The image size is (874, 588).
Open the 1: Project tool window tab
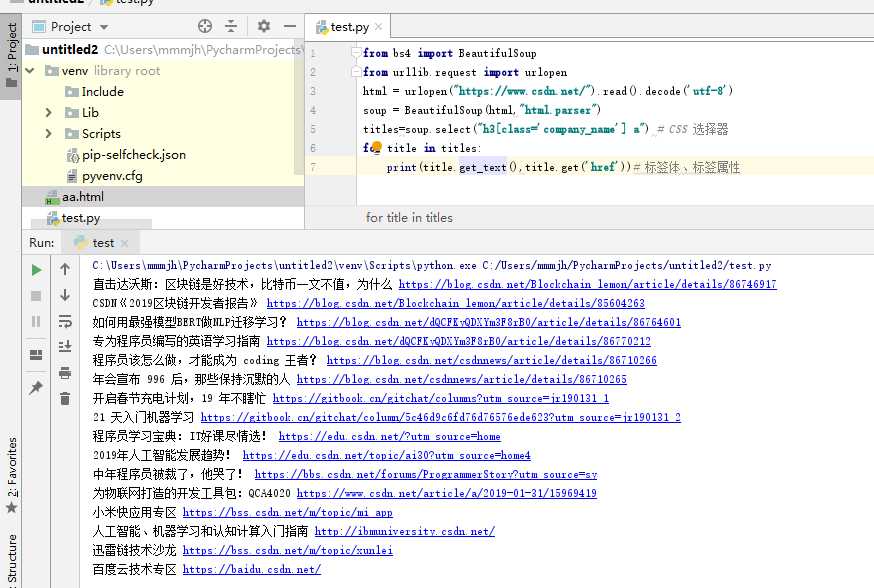[x=11, y=55]
